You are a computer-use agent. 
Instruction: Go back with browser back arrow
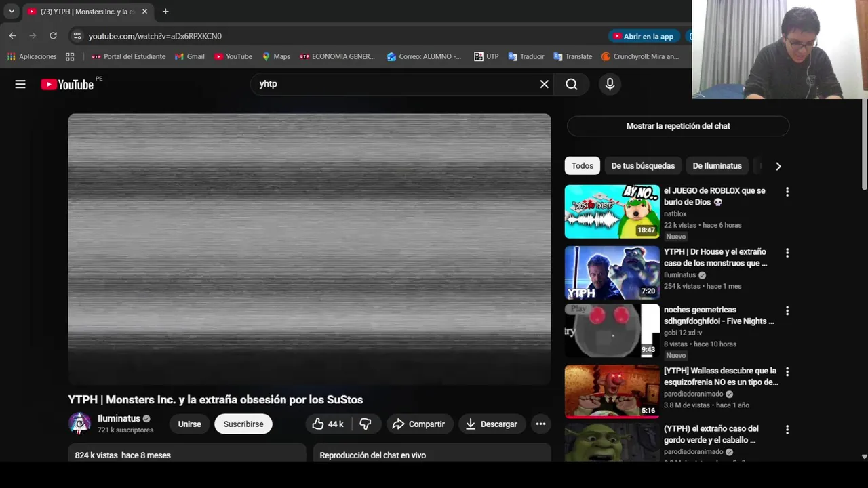pos(12,36)
